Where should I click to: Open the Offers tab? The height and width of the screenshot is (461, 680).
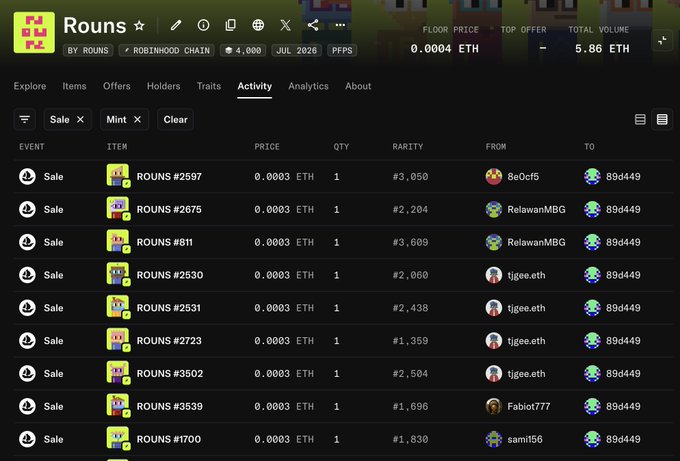click(117, 86)
